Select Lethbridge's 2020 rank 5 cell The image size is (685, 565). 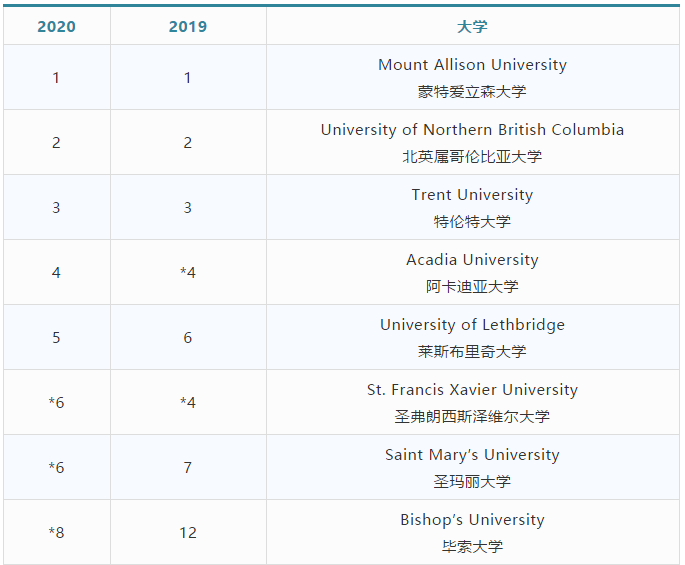56,338
